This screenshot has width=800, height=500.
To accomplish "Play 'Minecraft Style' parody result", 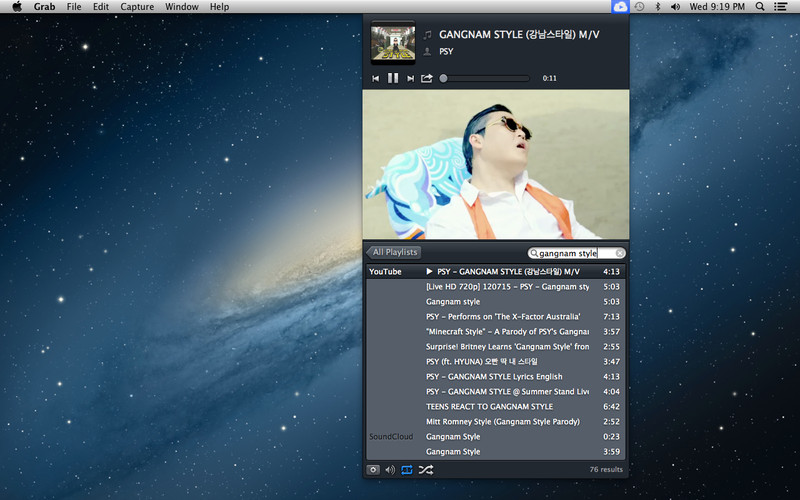I will (x=496, y=332).
